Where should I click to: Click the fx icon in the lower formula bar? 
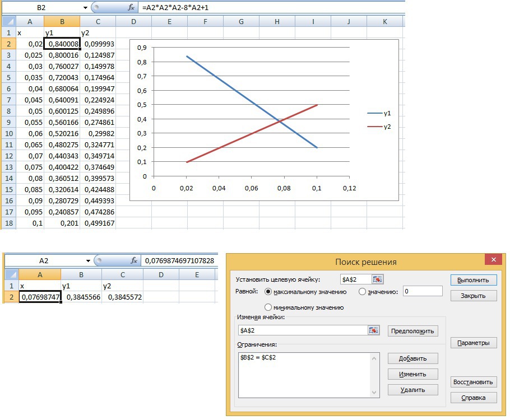(x=134, y=260)
